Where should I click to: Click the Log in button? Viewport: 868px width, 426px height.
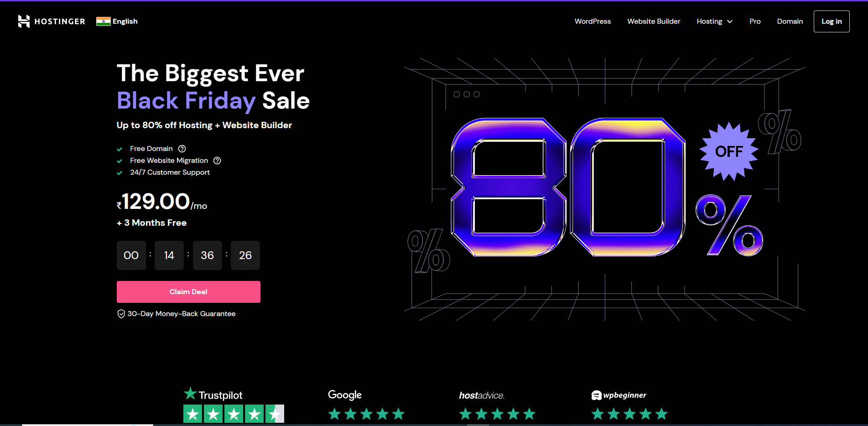click(832, 21)
